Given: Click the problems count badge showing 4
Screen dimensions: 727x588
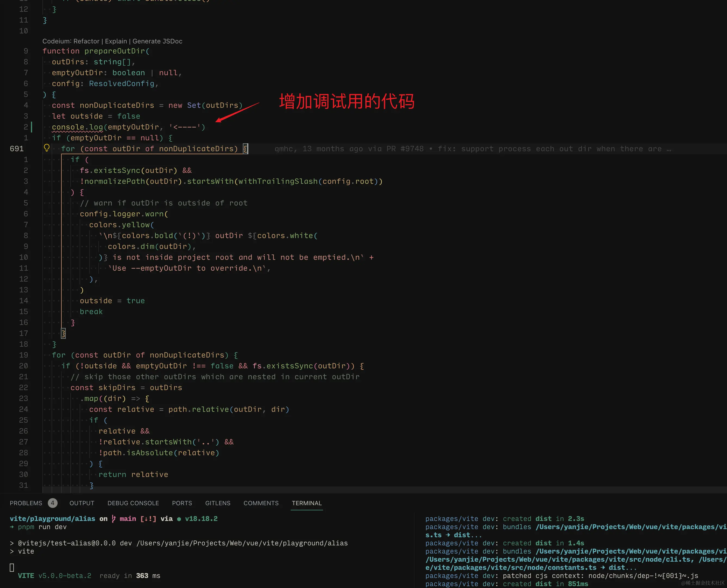Looking at the screenshot, I should point(52,503).
